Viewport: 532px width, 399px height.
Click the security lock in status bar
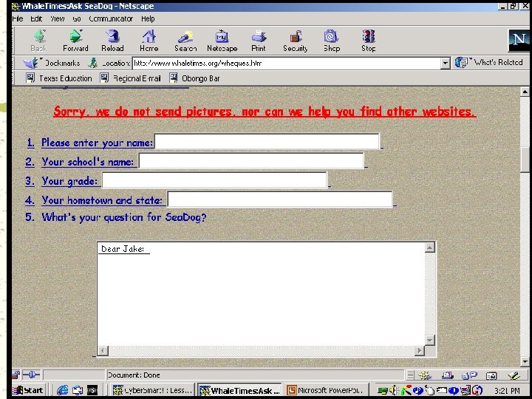[16, 375]
